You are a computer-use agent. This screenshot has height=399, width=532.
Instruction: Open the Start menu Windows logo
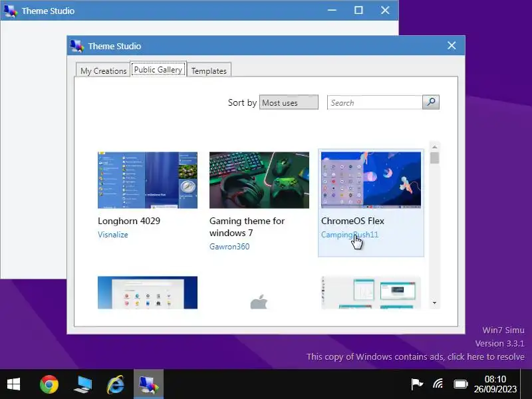pos(13,384)
